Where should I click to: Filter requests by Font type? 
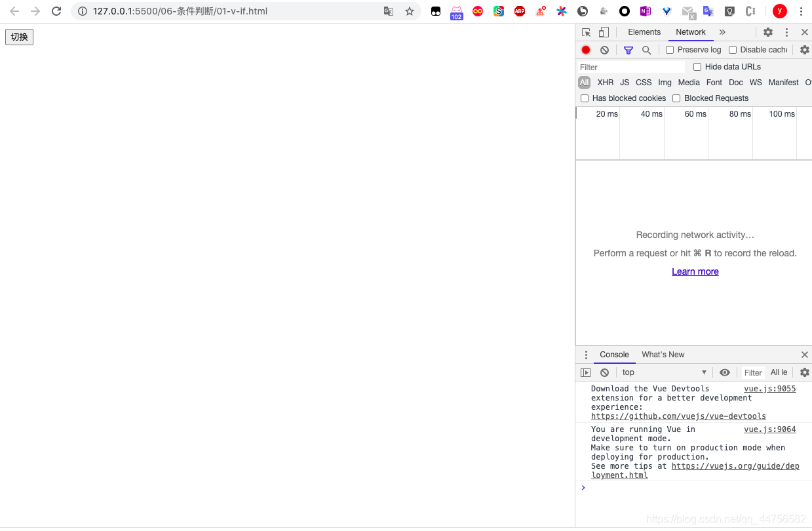coord(714,83)
